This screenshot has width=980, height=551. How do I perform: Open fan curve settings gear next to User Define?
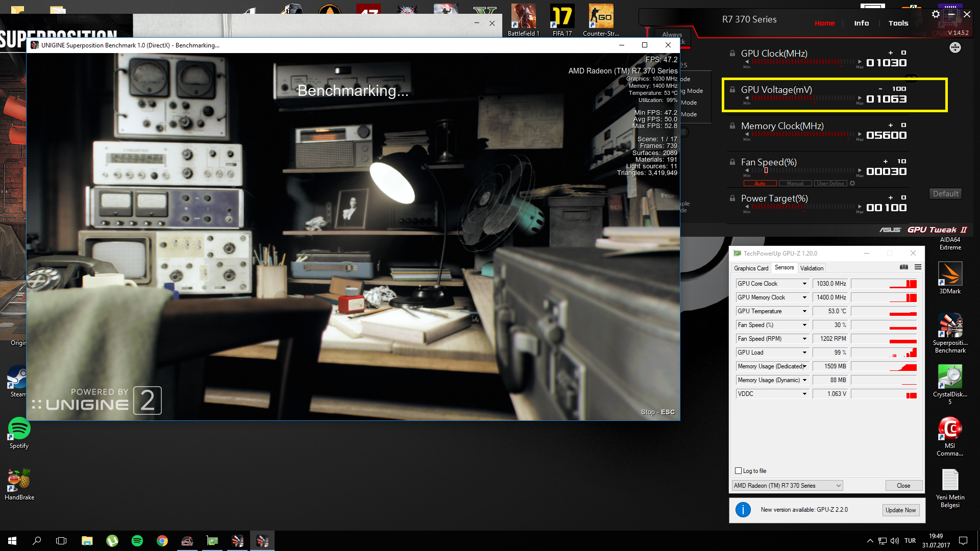pyautogui.click(x=852, y=184)
